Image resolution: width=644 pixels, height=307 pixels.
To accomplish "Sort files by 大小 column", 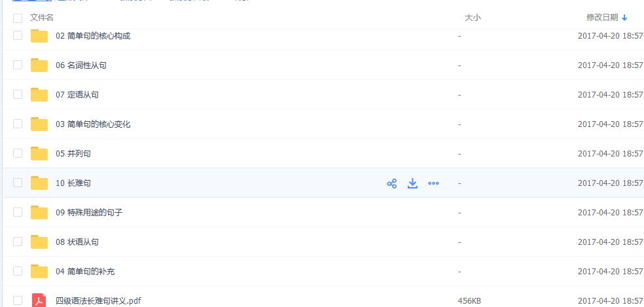I will pos(473,18).
